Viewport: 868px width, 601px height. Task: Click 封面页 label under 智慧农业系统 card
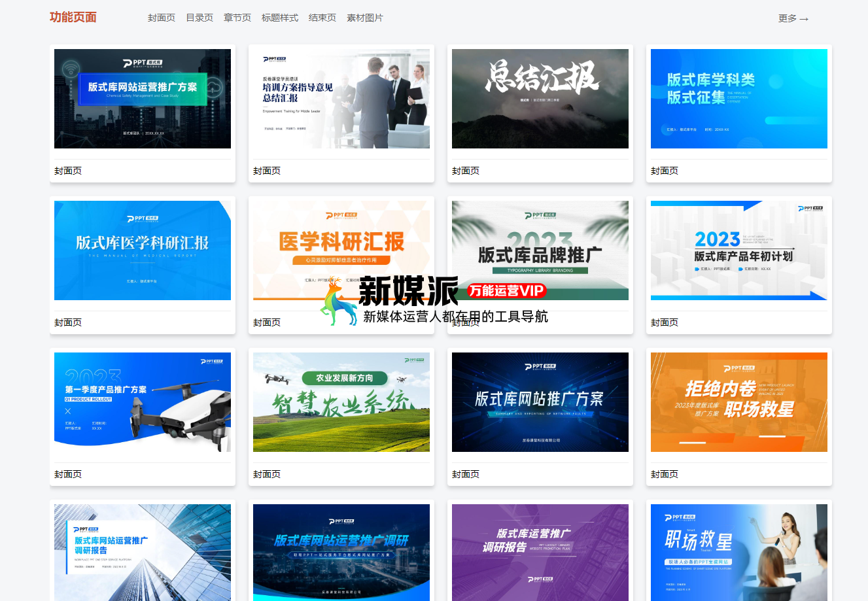click(267, 474)
